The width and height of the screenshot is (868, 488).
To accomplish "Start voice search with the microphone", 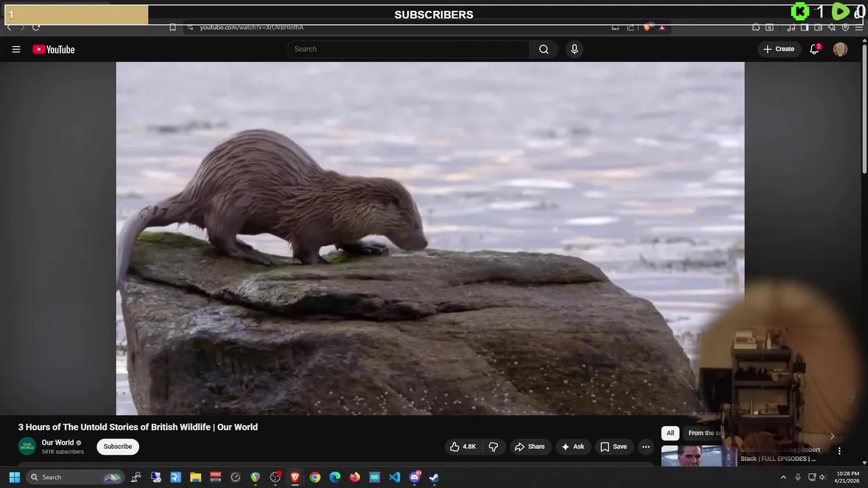I will tap(574, 49).
